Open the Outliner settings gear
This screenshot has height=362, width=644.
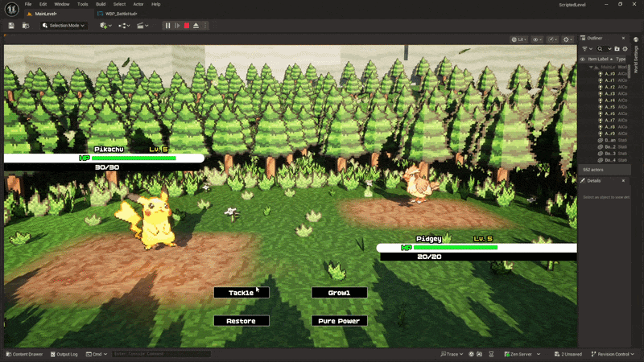point(625,49)
